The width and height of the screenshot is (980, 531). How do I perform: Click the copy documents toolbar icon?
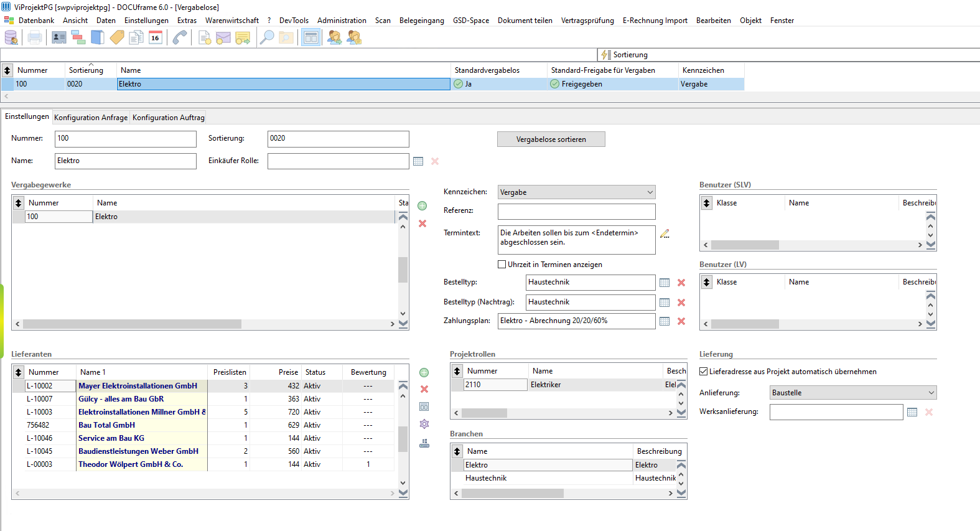pos(136,37)
